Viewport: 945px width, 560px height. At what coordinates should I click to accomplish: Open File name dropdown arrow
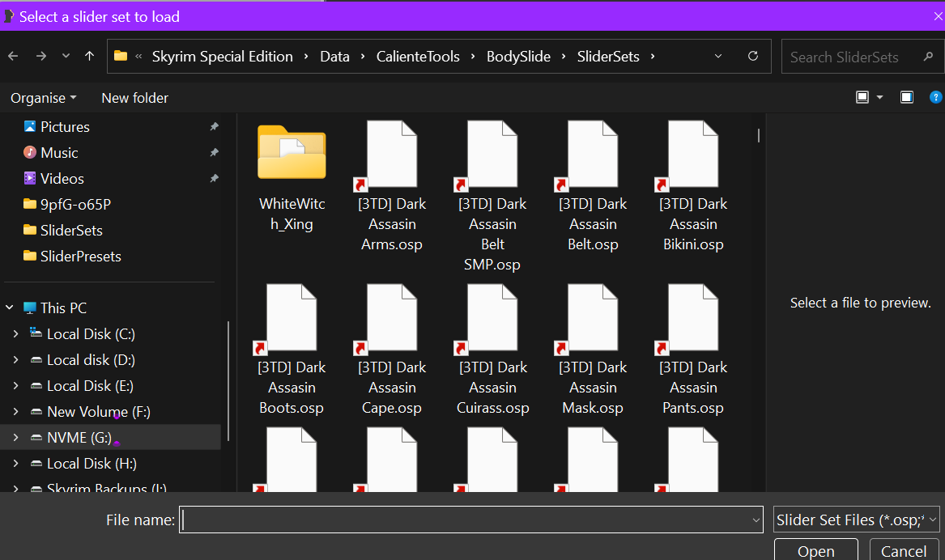point(756,520)
